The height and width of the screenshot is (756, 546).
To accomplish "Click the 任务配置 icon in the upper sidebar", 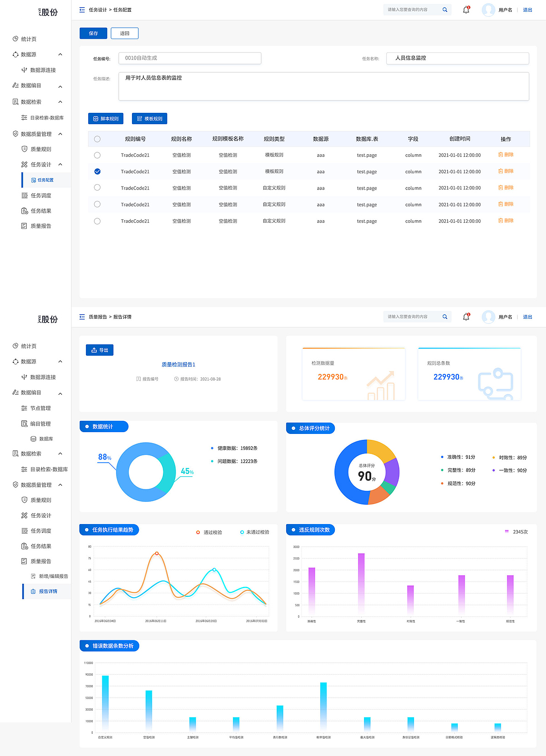I will [x=34, y=180].
